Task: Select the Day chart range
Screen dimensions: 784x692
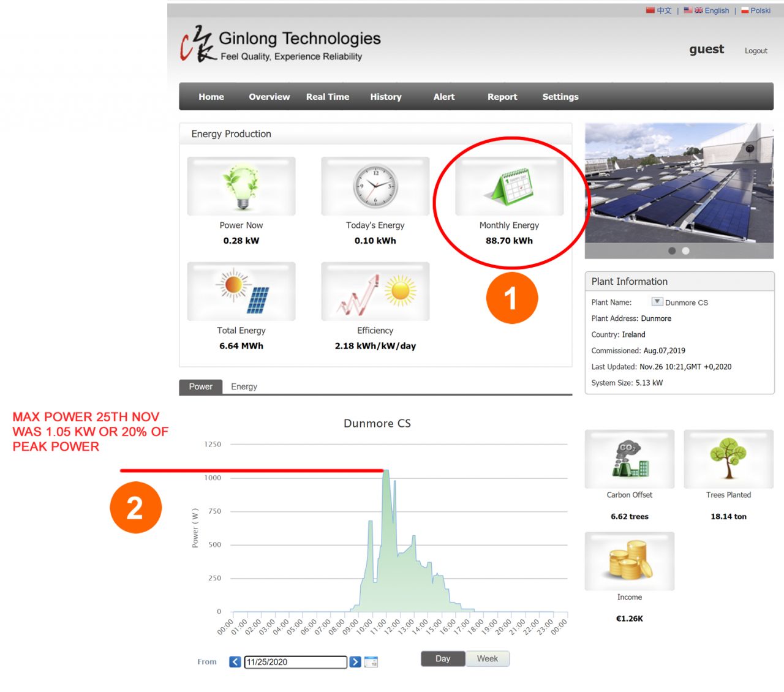Action: tap(443, 659)
